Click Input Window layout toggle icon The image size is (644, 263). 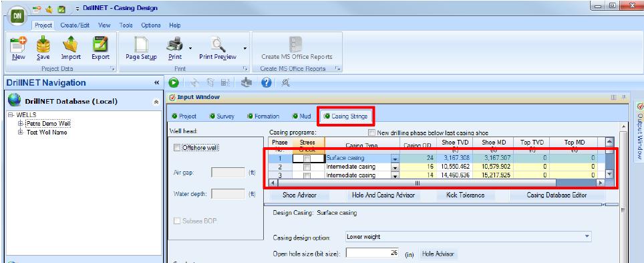tap(614, 98)
